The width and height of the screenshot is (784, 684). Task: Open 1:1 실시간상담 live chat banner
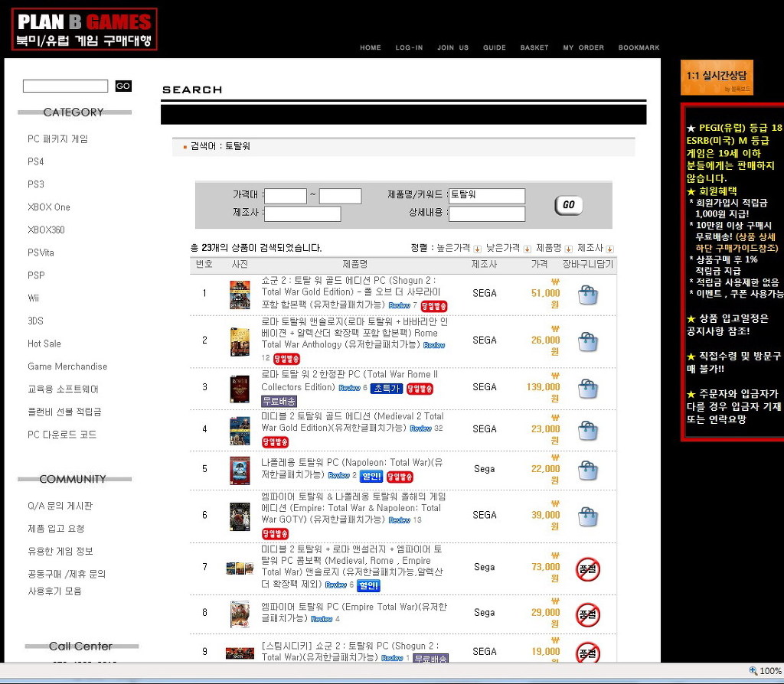coord(717,77)
